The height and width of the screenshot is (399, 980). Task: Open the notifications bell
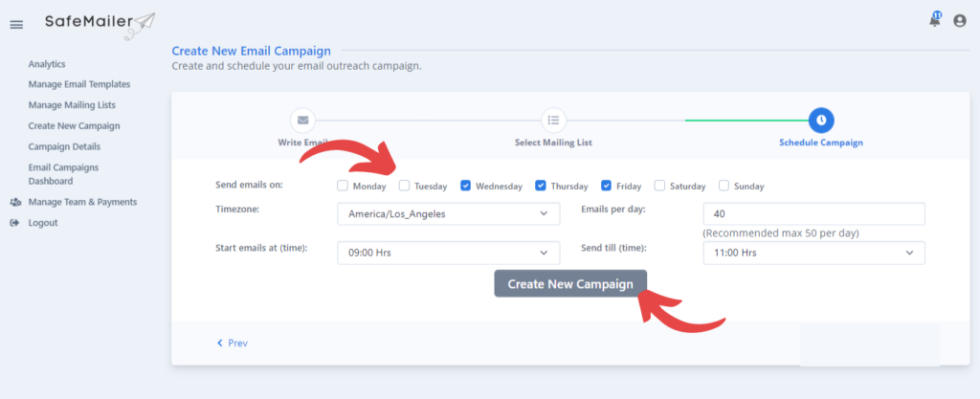pos(934,20)
